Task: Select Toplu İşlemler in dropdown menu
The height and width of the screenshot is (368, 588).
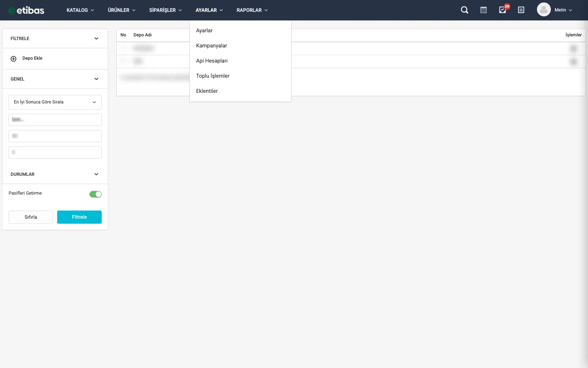Action: tap(213, 76)
